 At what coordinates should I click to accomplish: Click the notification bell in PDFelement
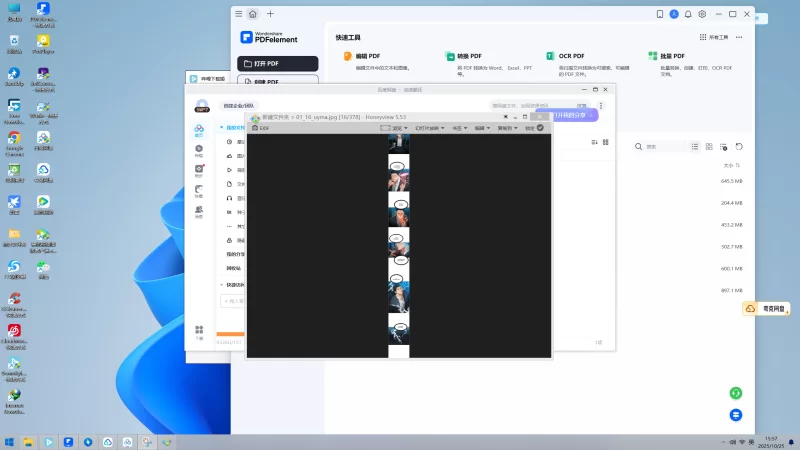coord(688,14)
